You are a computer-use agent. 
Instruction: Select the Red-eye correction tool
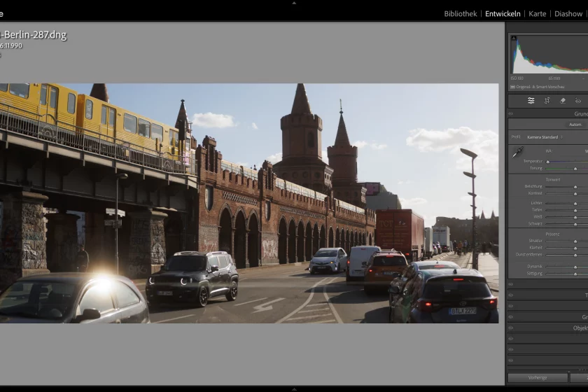(578, 101)
